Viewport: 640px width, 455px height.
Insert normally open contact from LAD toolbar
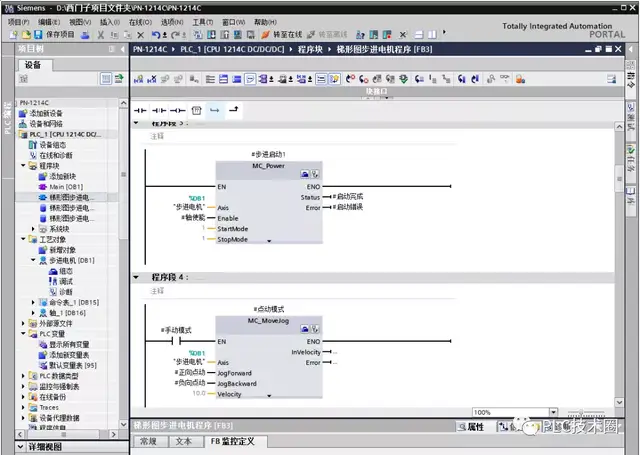coord(140,110)
